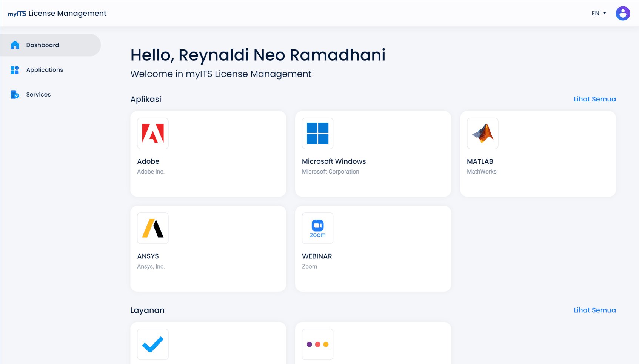639x364 pixels.
Task: Click the Aplikasi section heading
Action: (x=146, y=99)
